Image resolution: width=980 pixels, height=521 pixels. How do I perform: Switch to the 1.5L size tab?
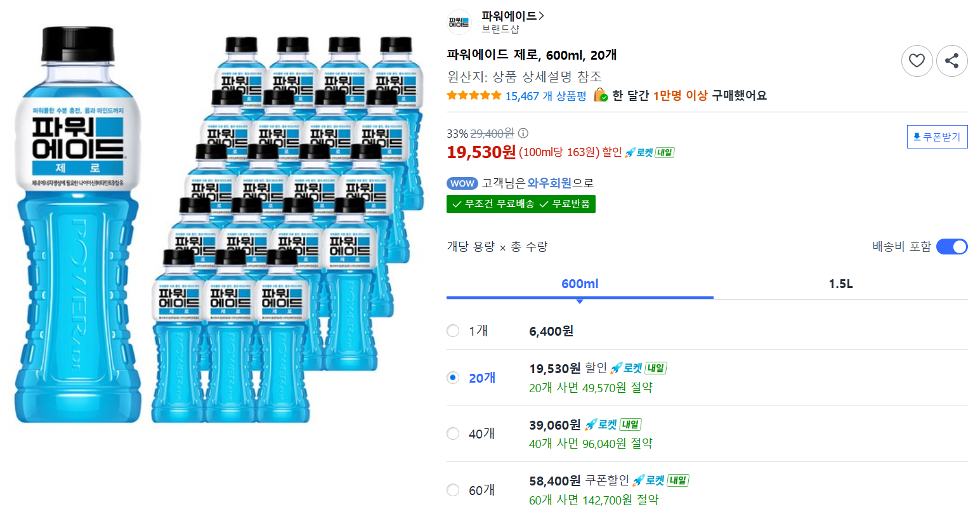[840, 284]
